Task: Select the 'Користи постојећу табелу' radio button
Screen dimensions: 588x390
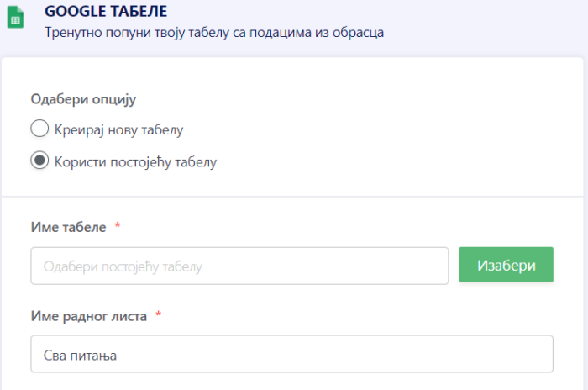Action: 39,161
